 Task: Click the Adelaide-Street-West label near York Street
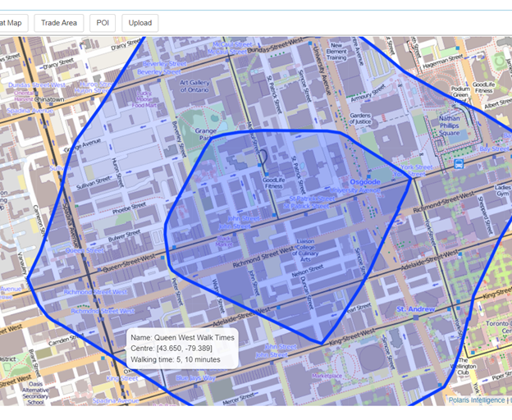(x=429, y=260)
